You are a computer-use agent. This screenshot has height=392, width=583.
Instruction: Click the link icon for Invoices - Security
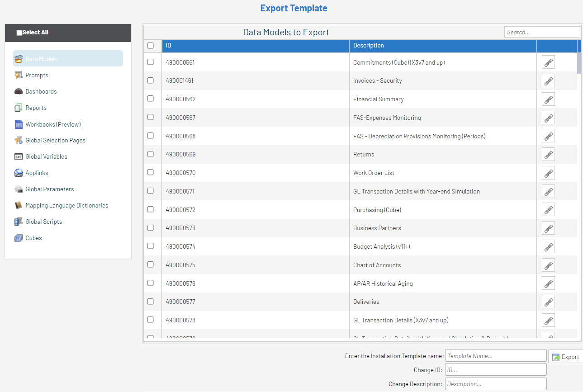click(548, 81)
